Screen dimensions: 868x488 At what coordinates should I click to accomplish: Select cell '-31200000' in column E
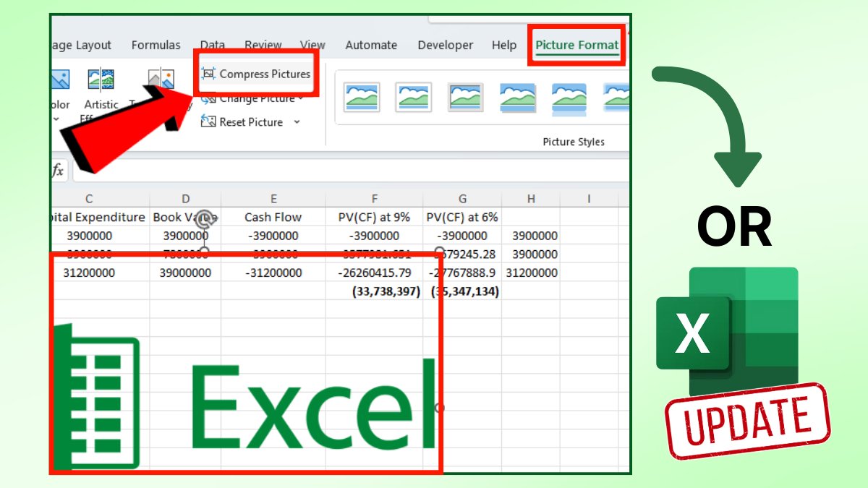(273, 273)
